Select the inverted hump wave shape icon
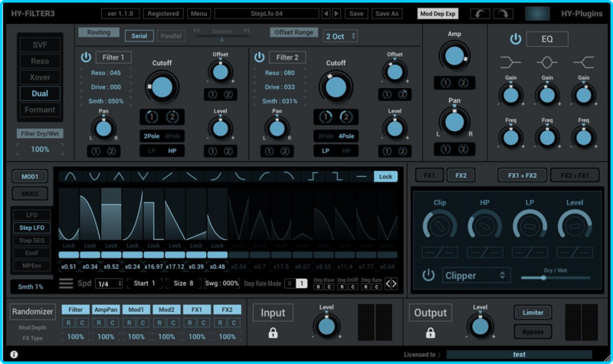Image resolution: width=613 pixels, height=364 pixels. click(x=94, y=176)
